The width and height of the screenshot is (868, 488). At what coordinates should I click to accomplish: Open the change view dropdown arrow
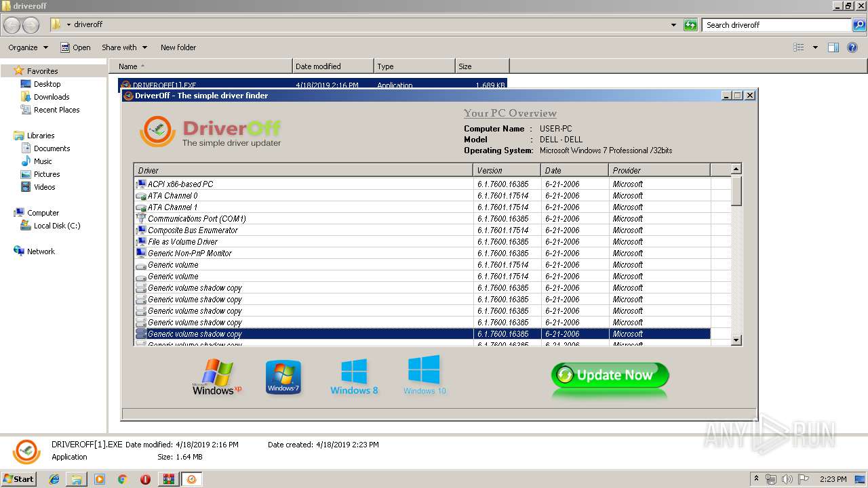[815, 47]
